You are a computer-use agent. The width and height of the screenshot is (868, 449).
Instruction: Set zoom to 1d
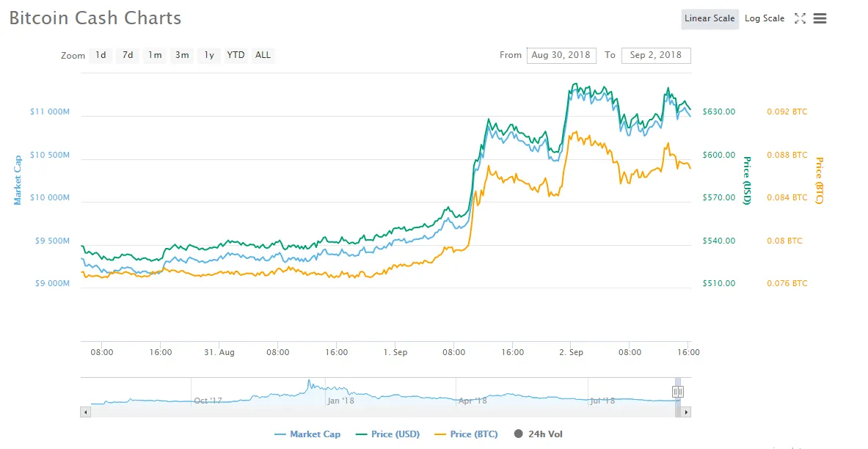[x=101, y=55]
